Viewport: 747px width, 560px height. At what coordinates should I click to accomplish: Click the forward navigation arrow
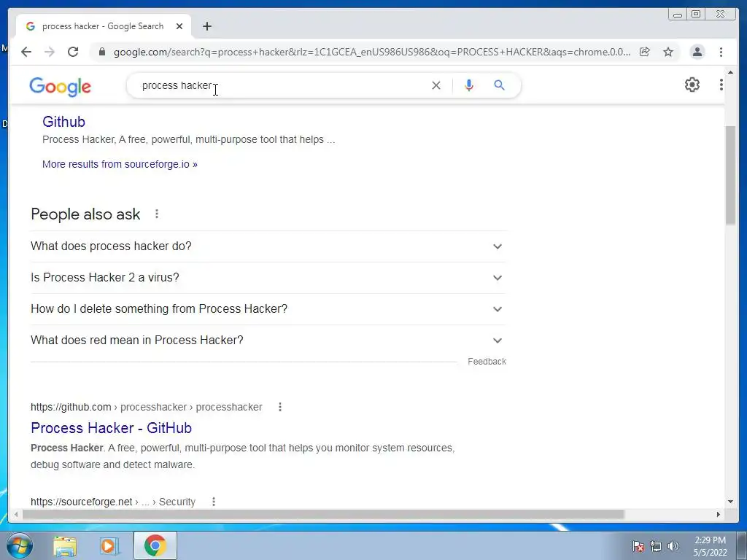click(x=50, y=52)
